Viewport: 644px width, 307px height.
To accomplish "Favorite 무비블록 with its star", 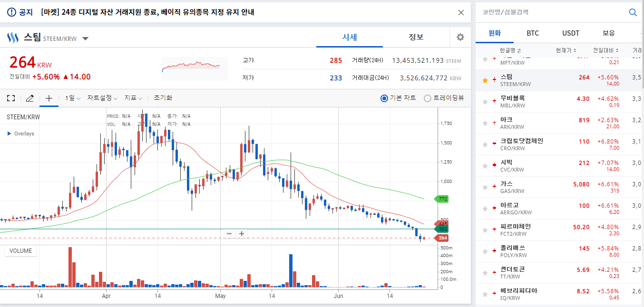I will [485, 102].
